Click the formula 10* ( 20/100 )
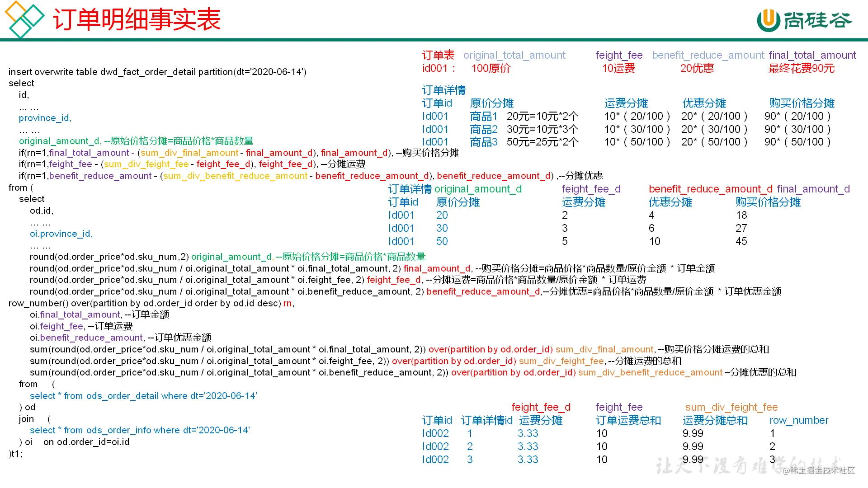 point(637,116)
